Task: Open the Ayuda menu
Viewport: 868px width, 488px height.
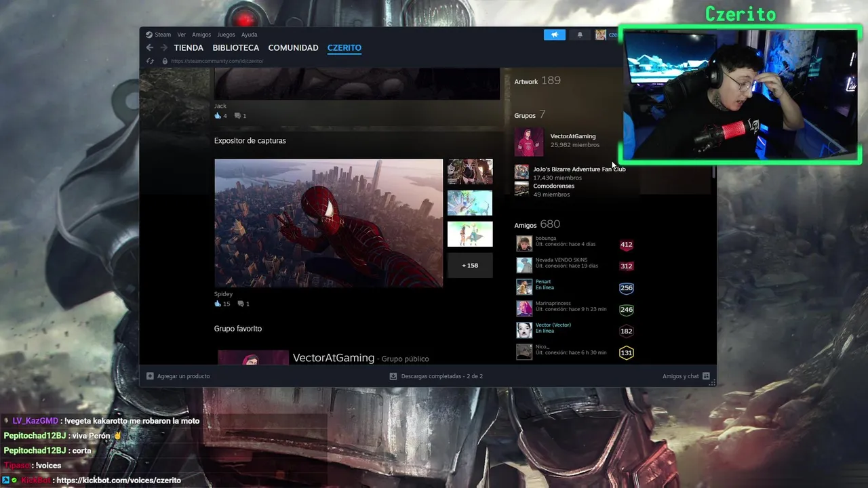Action: click(x=249, y=35)
